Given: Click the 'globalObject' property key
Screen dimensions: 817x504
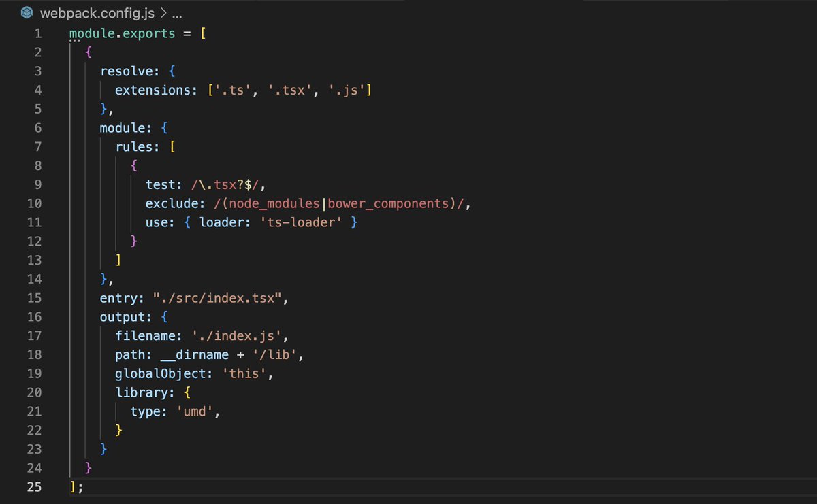Looking at the screenshot, I should pos(160,373).
